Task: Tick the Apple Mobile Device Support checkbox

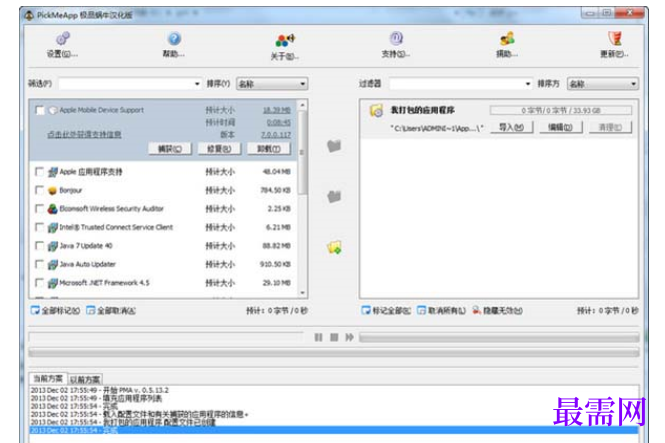Action: (x=39, y=110)
